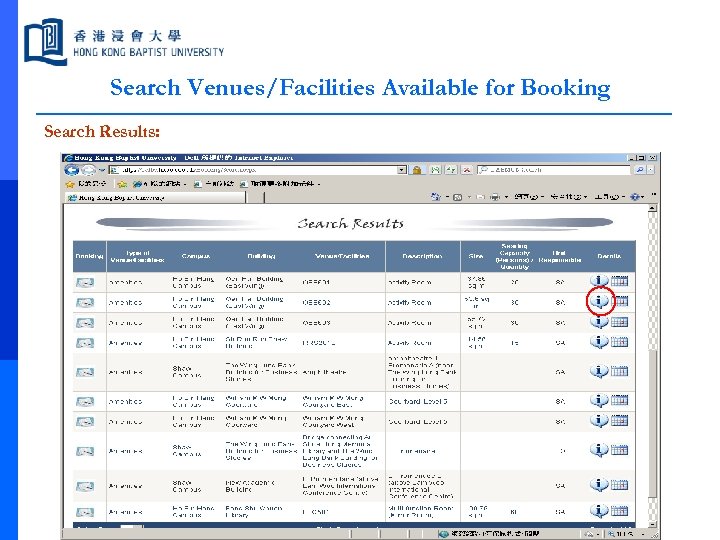Viewport: 720px width, 540px height.
Task: Click the scroll up arrow
Action: [652, 208]
